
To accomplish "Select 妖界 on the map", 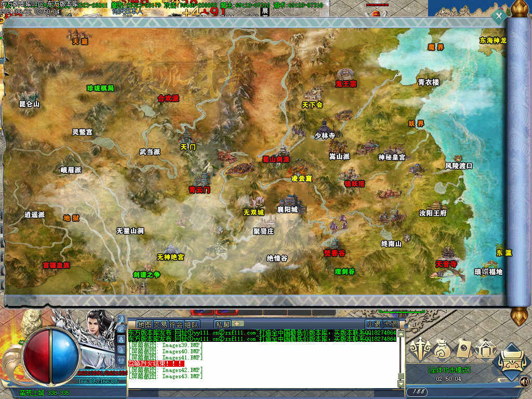I will (416, 124).
